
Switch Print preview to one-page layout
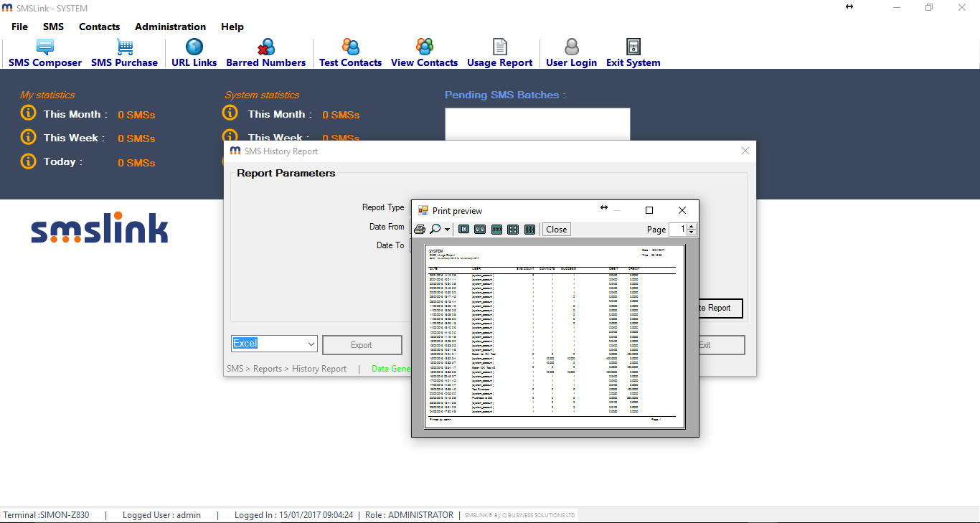click(x=463, y=230)
